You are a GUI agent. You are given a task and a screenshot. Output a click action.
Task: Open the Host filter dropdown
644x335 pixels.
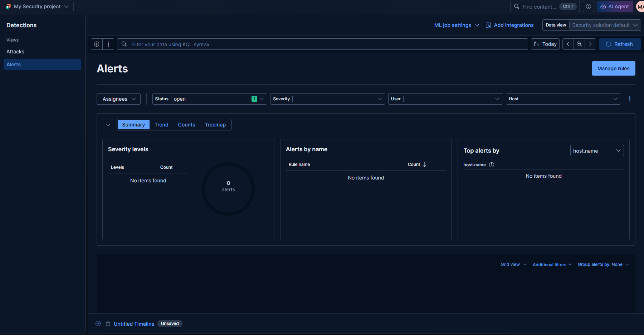(x=563, y=99)
